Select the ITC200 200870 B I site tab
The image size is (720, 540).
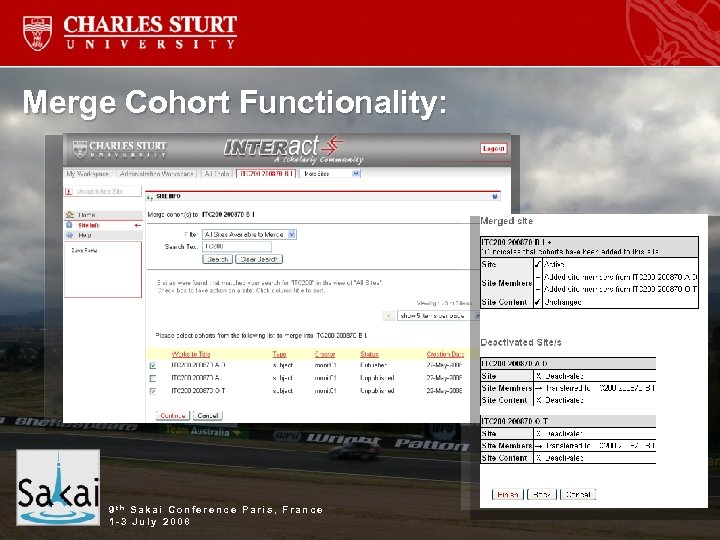tap(267, 174)
